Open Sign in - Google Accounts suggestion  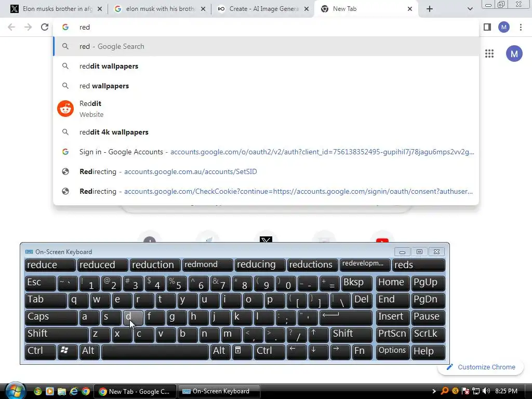coord(266,152)
